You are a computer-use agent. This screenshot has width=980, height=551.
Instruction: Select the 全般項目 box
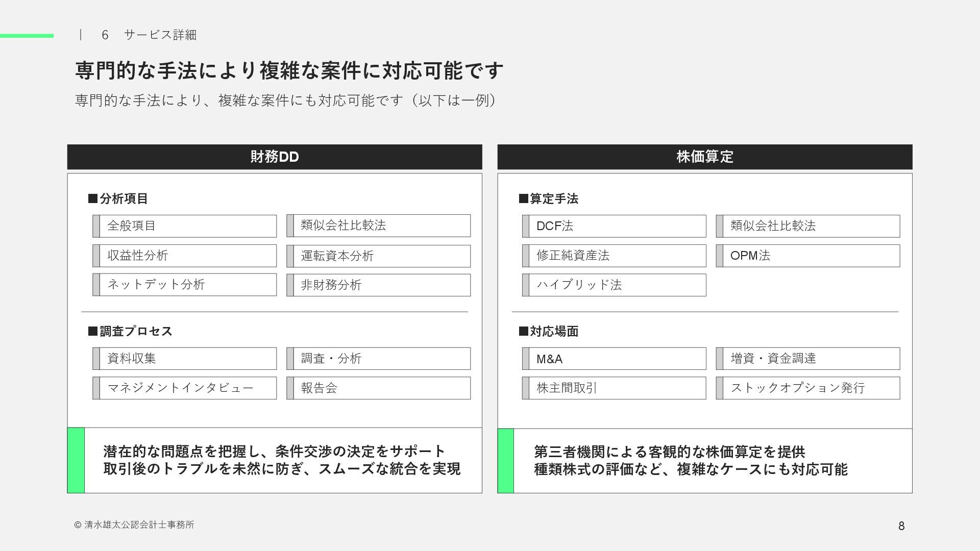click(184, 226)
